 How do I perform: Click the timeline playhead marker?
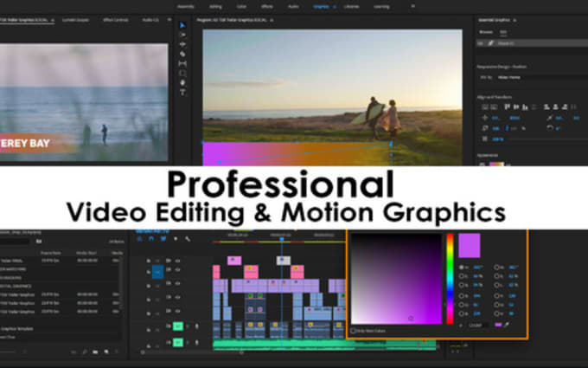click(282, 239)
